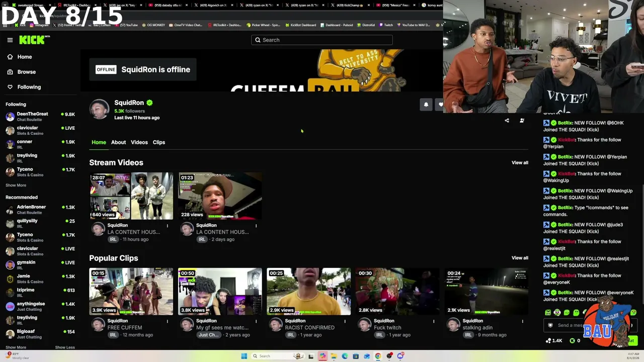This screenshot has width=644, height=362.
Task: View all Stream Videos
Action: click(x=520, y=162)
